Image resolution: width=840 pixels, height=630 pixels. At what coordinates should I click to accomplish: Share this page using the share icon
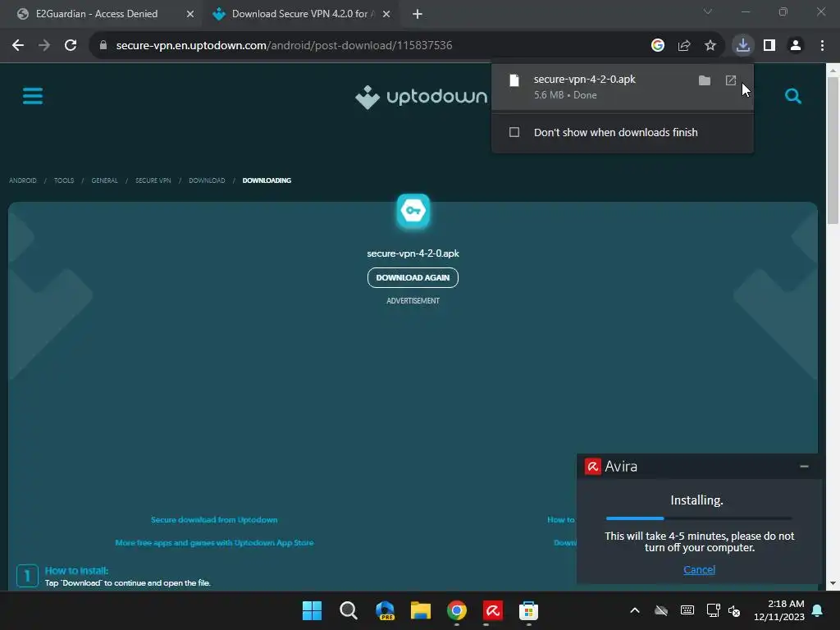684,46
